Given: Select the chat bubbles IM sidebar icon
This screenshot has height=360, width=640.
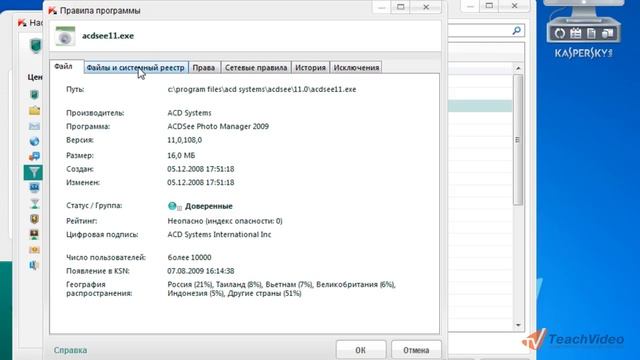Looking at the screenshot, I should 34,157.
